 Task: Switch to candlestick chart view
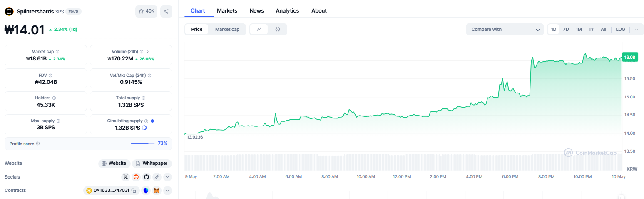278,29
